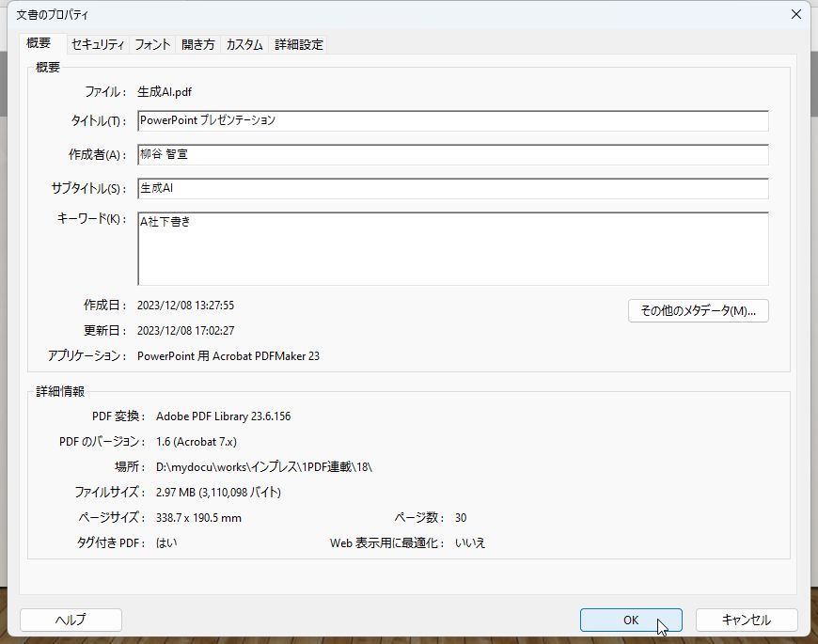Viewport: 818px width, 644px height.
Task: Open その他のメタデータ settings
Action: 698,310
